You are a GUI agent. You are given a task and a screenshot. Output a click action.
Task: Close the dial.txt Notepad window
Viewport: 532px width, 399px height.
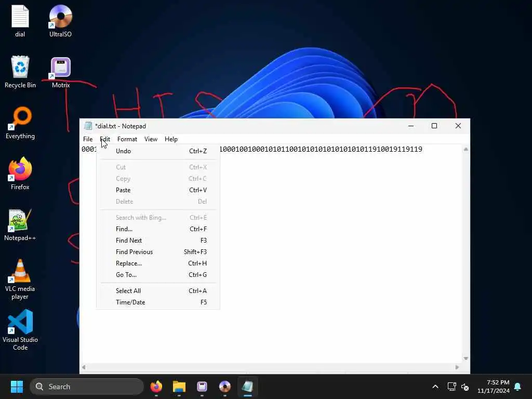pos(458,126)
